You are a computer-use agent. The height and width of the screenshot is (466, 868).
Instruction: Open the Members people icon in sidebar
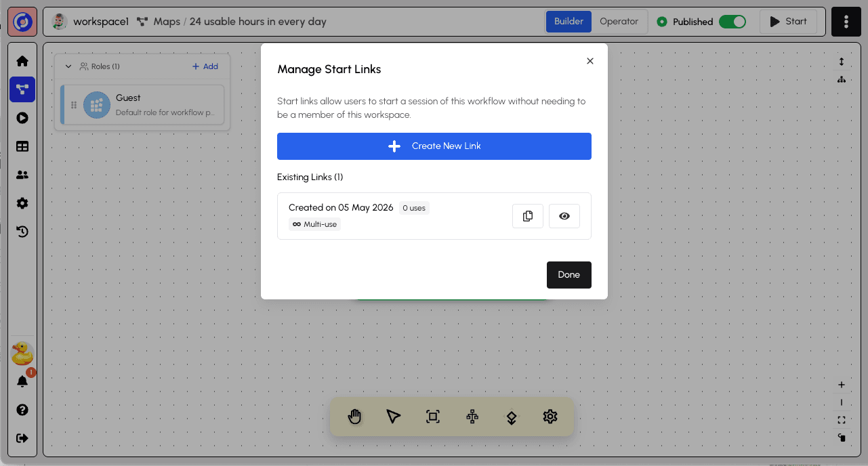22,175
